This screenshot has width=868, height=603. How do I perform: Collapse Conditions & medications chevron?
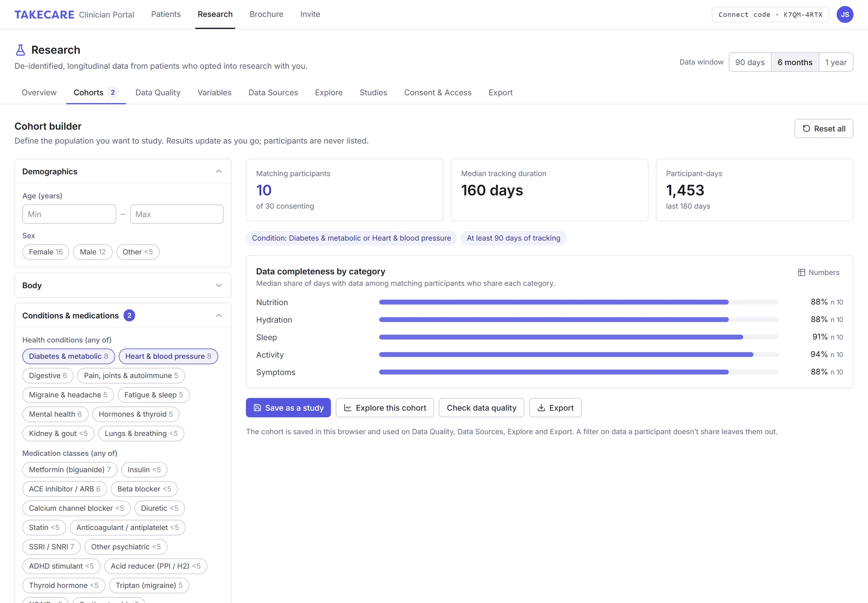point(219,316)
